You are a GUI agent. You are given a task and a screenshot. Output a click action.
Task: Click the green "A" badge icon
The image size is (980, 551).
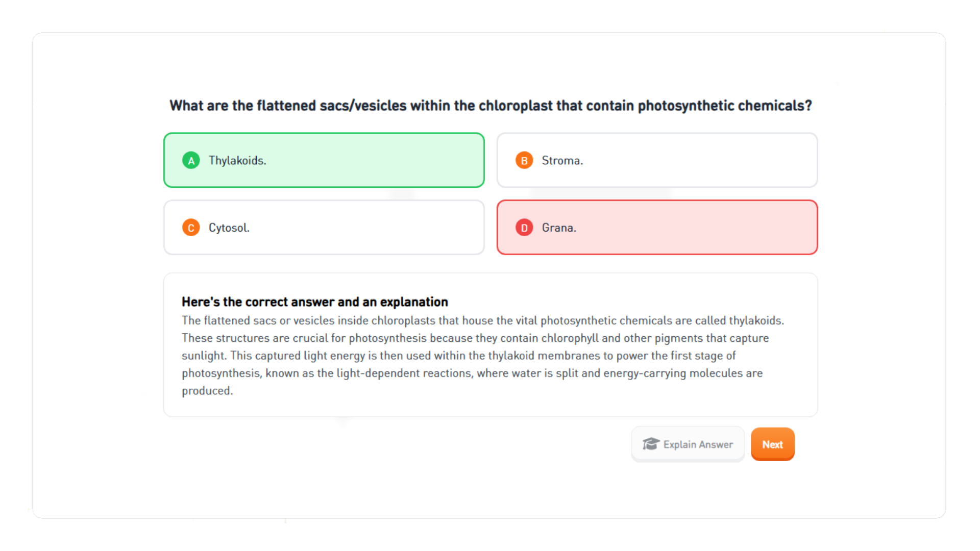point(191,160)
